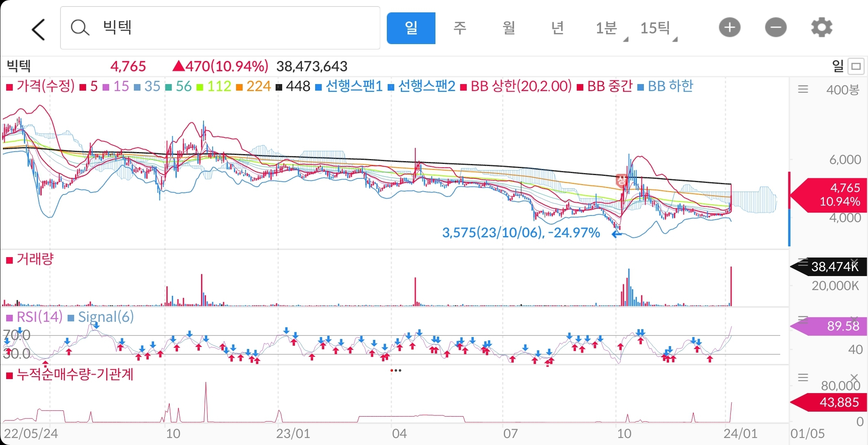Toggle the BB 상한 legend item
The height and width of the screenshot is (445, 868).
516,86
